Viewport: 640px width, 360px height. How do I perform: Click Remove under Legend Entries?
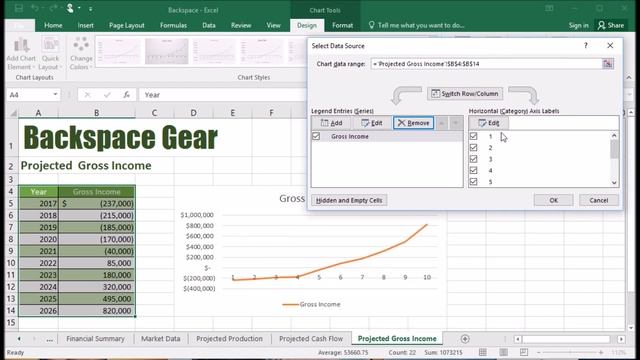pos(413,123)
